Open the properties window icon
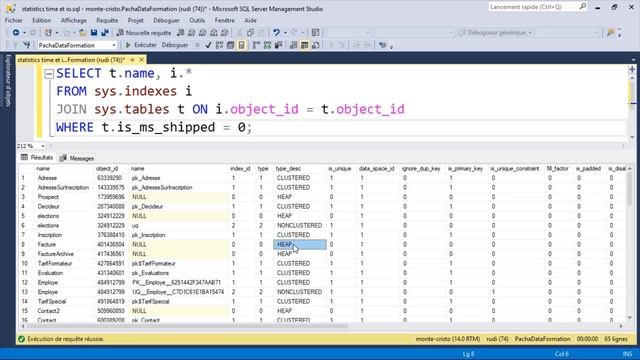This screenshot has height=360, width=640. pos(316,33)
